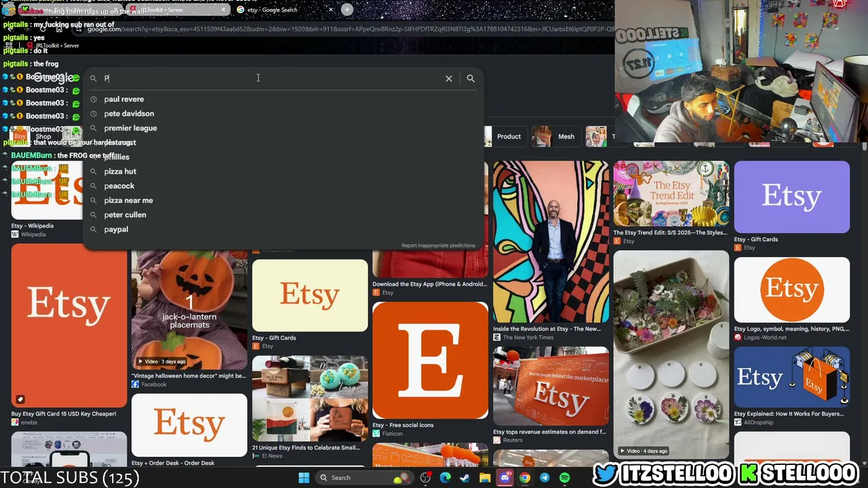
Task: Launch Microsoft Edge from the taskbar
Action: click(446, 478)
